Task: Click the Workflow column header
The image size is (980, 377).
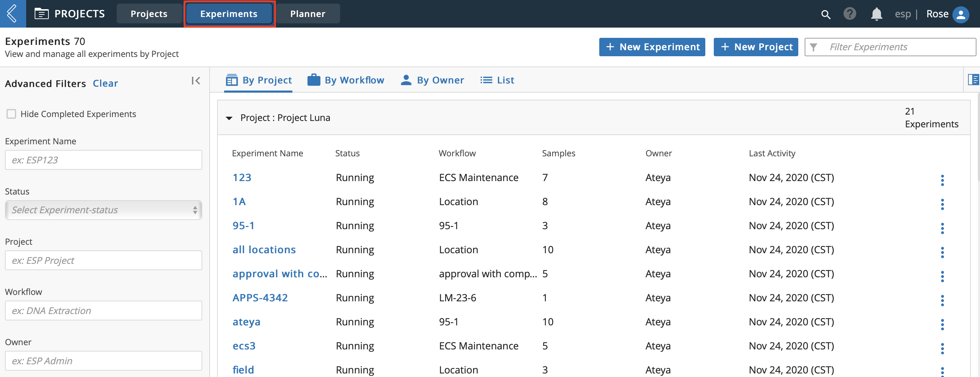Action: tap(457, 153)
